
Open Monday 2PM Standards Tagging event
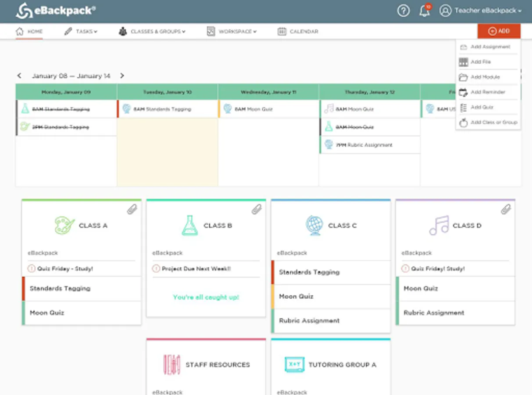click(x=66, y=127)
